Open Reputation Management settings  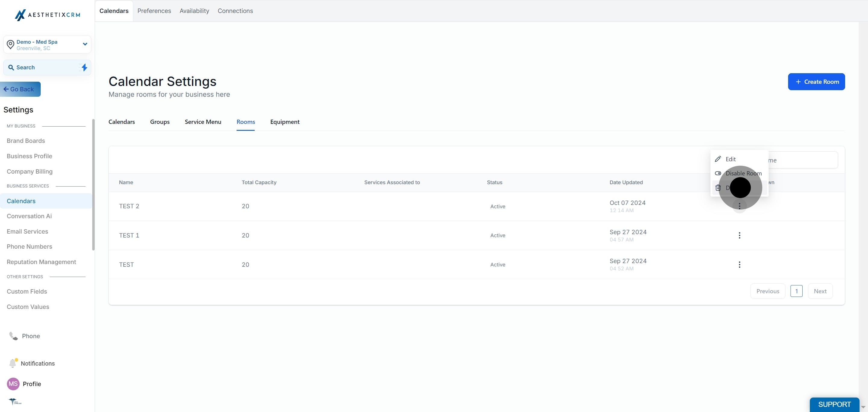42,262
